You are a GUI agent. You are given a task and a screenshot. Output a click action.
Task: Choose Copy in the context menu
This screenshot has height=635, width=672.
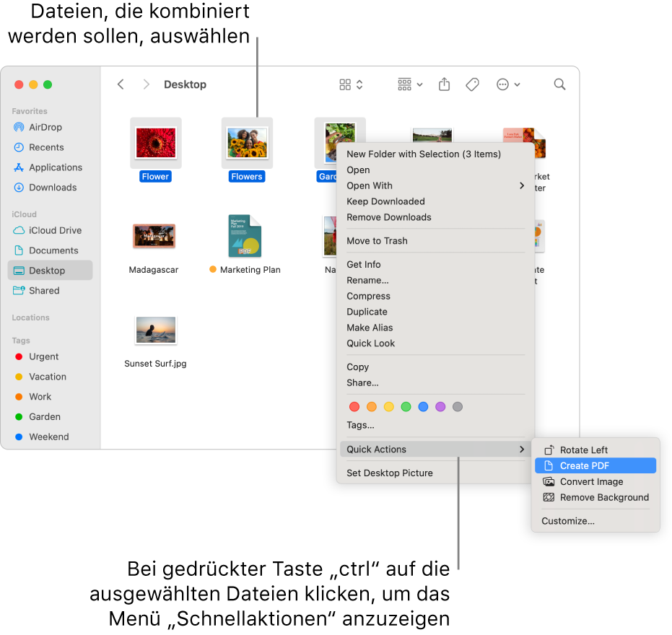435,367
